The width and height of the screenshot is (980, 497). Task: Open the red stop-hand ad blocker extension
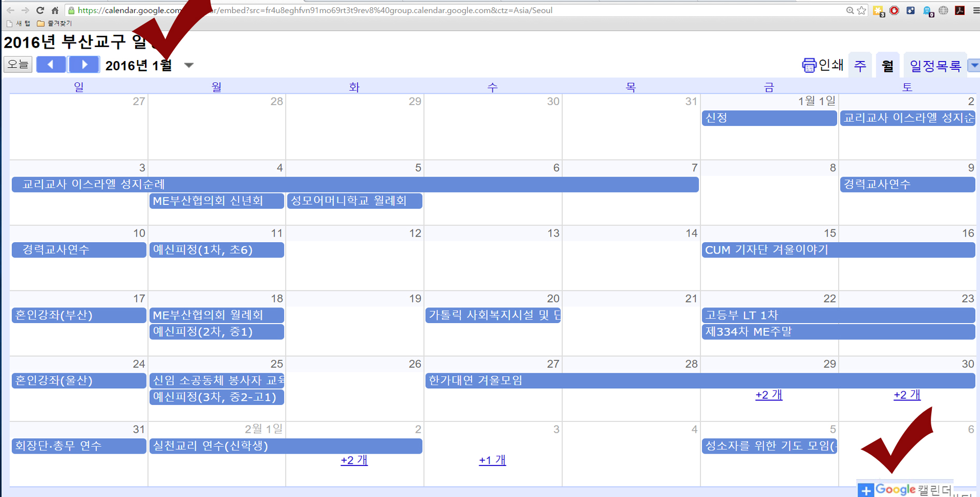click(x=894, y=10)
